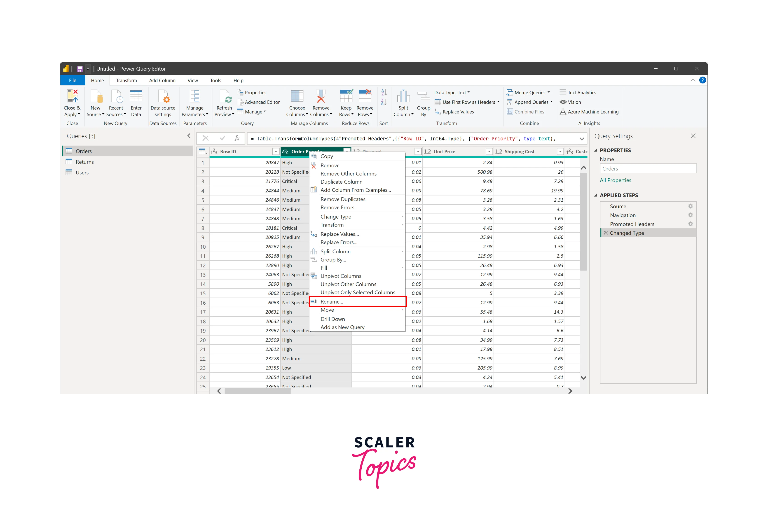Collapse the APPLIED STEPS section
Viewport: 768px width, 532px height.
tap(596, 195)
